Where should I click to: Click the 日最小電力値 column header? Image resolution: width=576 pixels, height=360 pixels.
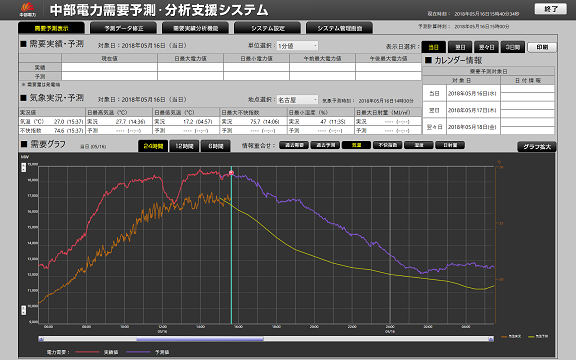(256, 58)
